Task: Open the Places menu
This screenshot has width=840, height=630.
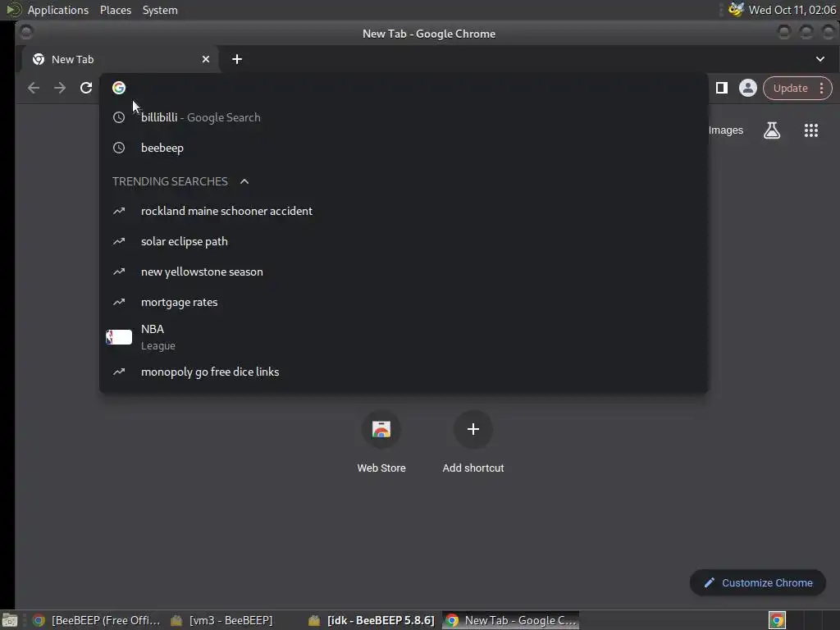Action: point(115,10)
